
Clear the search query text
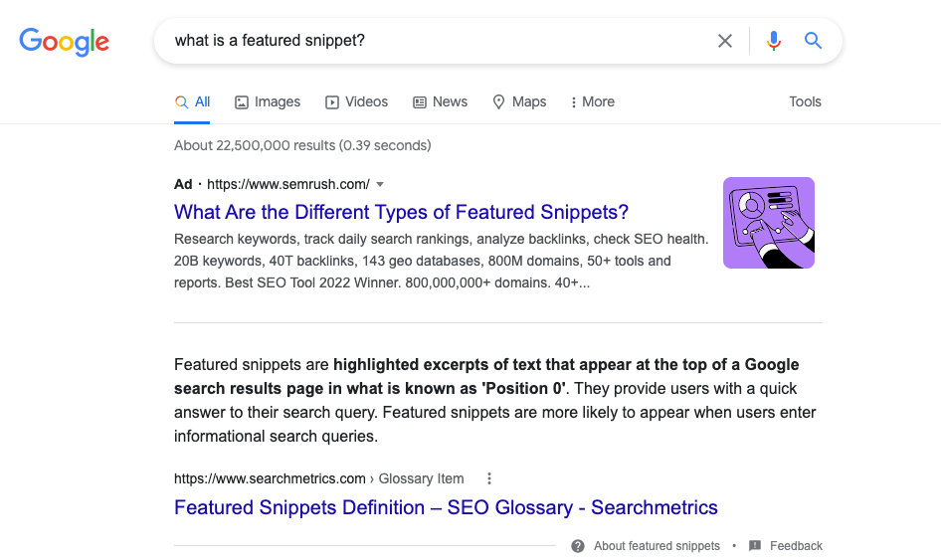725,41
